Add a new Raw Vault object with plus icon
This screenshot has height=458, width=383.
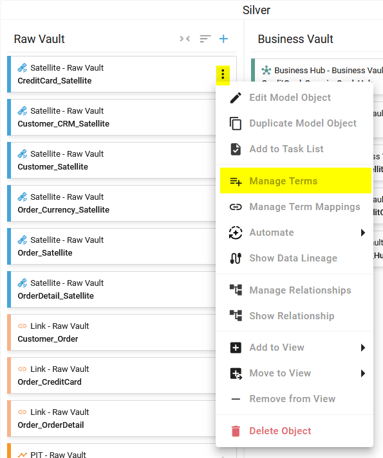pyautogui.click(x=223, y=39)
